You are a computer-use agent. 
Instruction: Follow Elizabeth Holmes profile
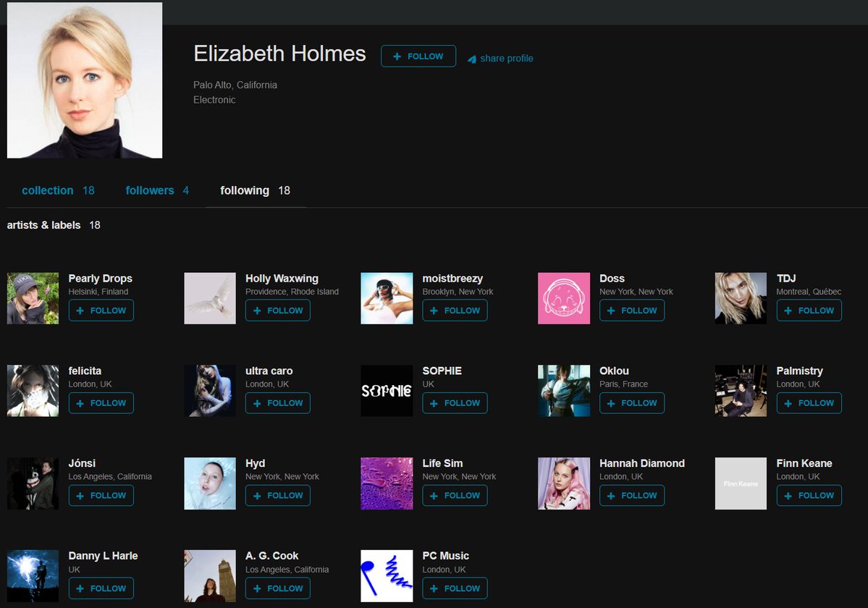point(418,56)
